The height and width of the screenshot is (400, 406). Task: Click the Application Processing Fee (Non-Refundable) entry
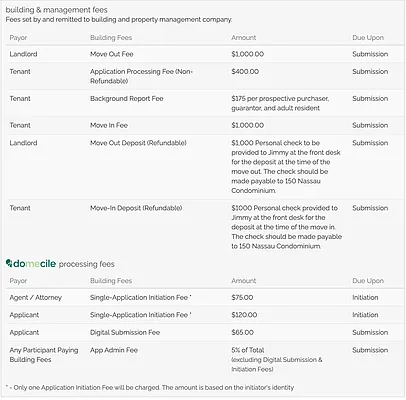(x=141, y=76)
